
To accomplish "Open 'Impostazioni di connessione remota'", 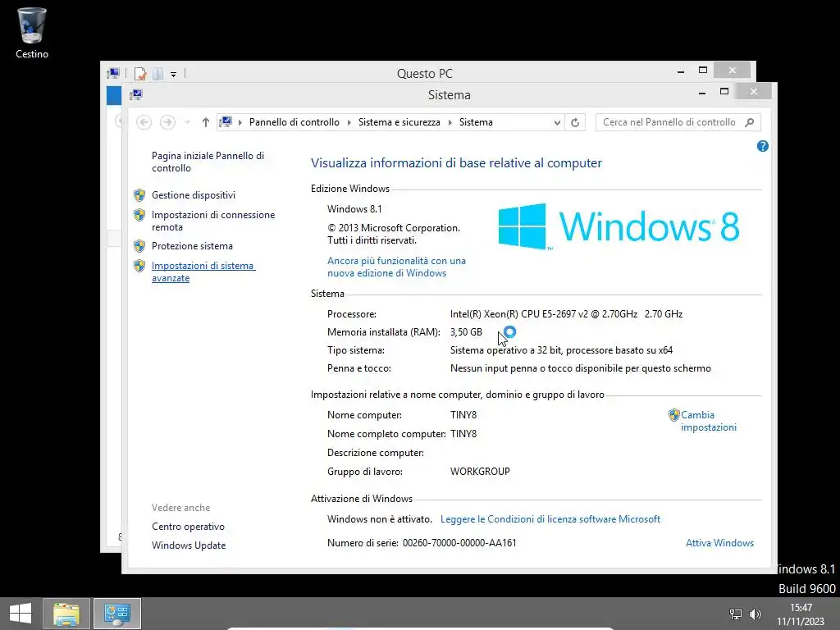I will 213,221.
